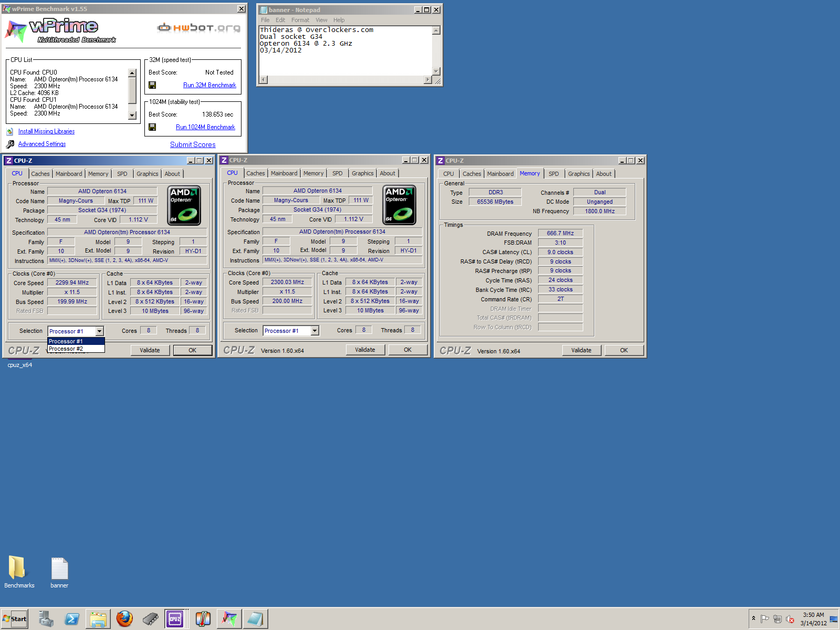This screenshot has width=840, height=630.
Task: Show desktop using the tray button
Action: [834, 619]
